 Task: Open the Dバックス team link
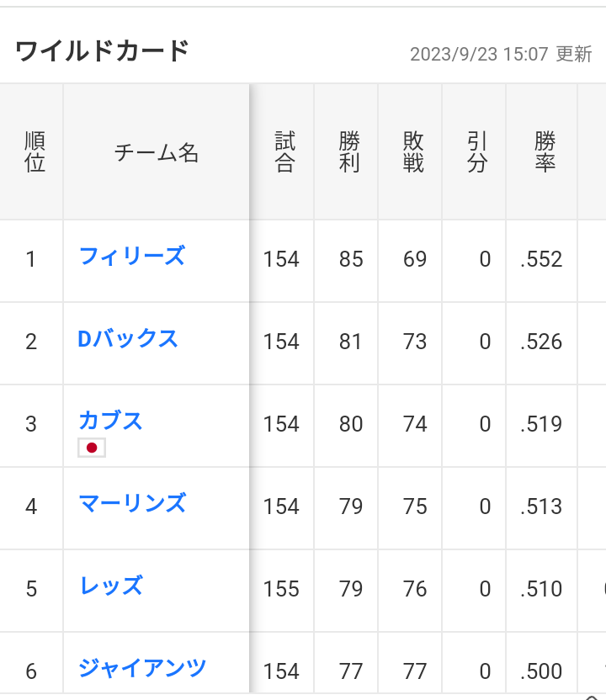[128, 339]
